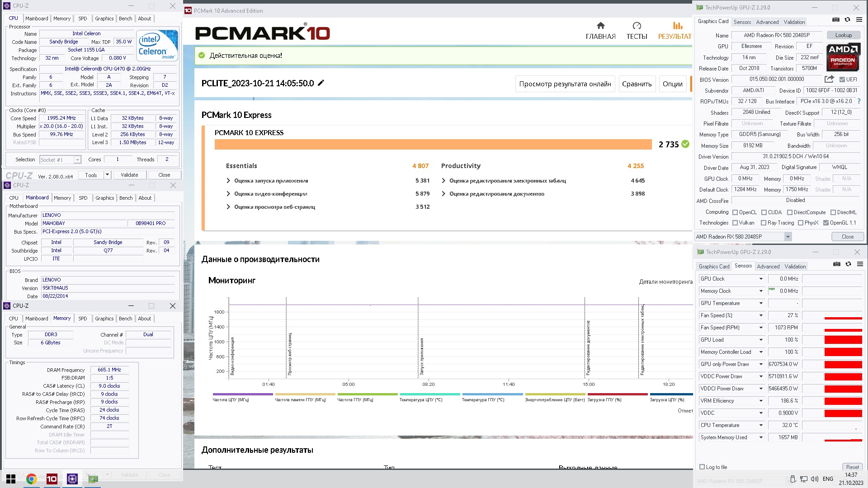The height and width of the screenshot is (488, 868).
Task: Open GPU Clock sensor dropdown
Action: (761, 279)
